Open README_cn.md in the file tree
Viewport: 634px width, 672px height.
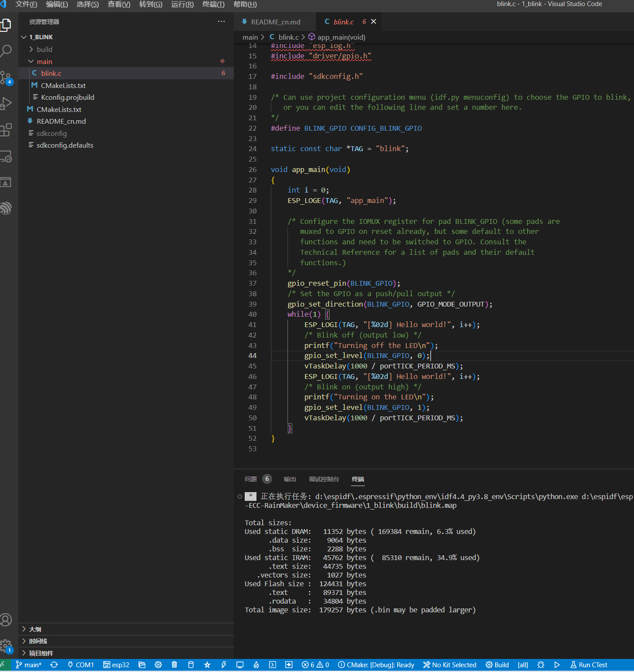(126, 121)
